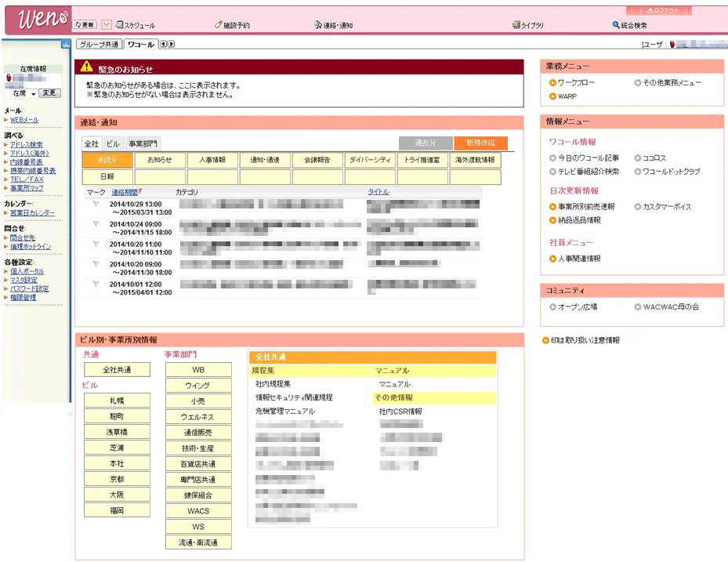
Task: Select the トライ推進室 category tab
Action: 422,160
